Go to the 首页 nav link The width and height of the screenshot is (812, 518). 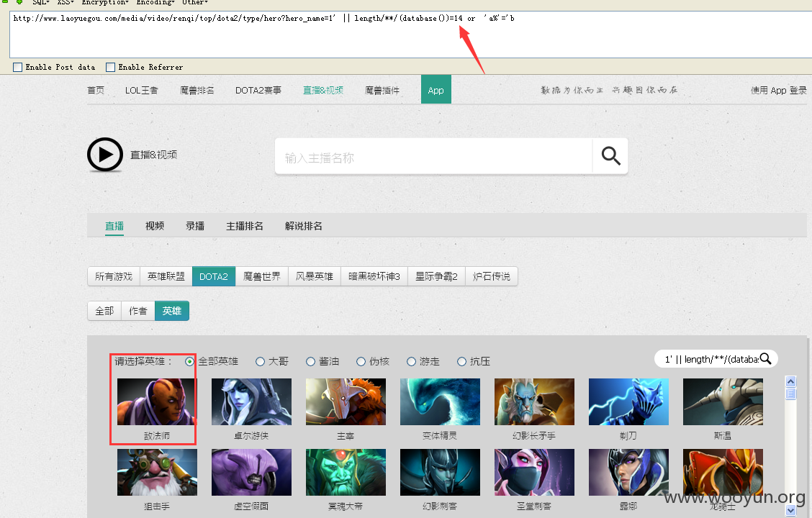coord(96,90)
